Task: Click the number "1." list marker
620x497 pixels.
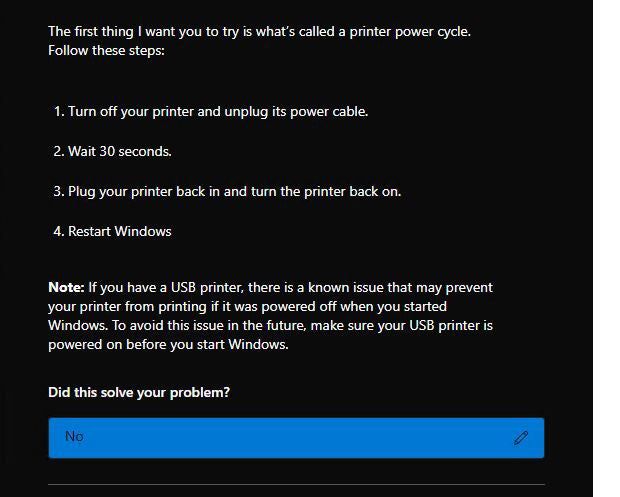Action: [59, 111]
